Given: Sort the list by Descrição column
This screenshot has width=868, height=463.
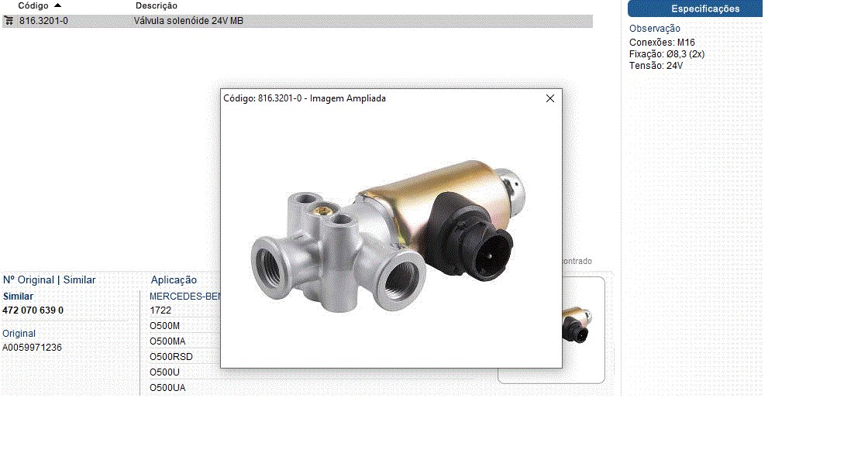Looking at the screenshot, I should [x=156, y=5].
